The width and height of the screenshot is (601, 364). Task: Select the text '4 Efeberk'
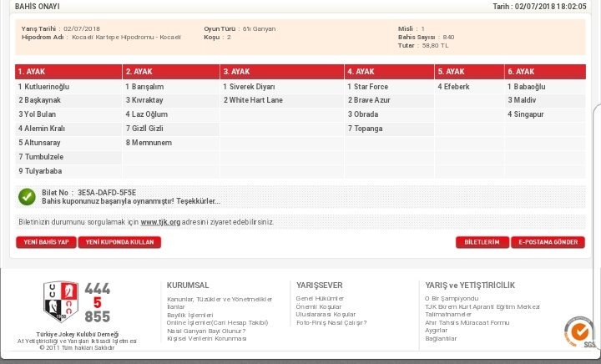(x=453, y=87)
